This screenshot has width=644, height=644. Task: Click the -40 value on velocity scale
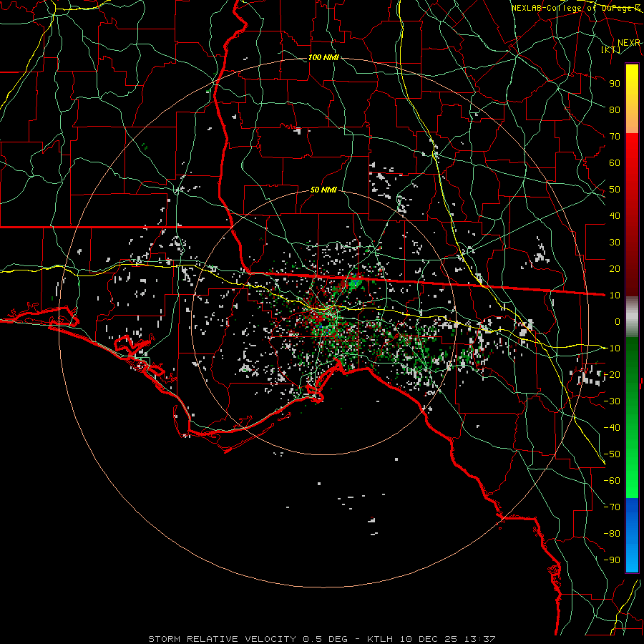point(612,428)
